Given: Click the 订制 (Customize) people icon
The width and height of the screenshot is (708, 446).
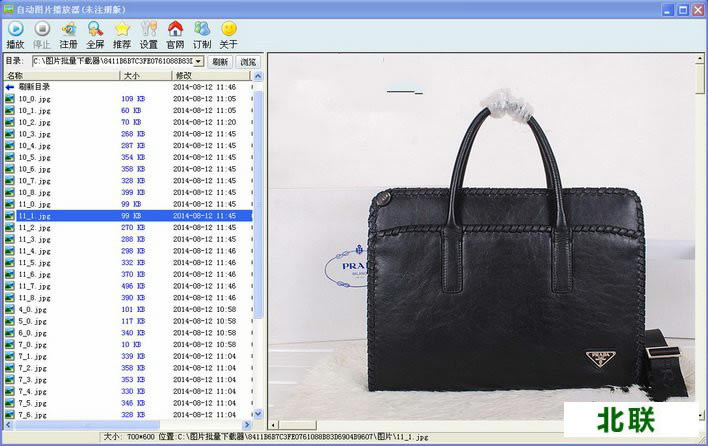Looking at the screenshot, I should click(x=202, y=29).
